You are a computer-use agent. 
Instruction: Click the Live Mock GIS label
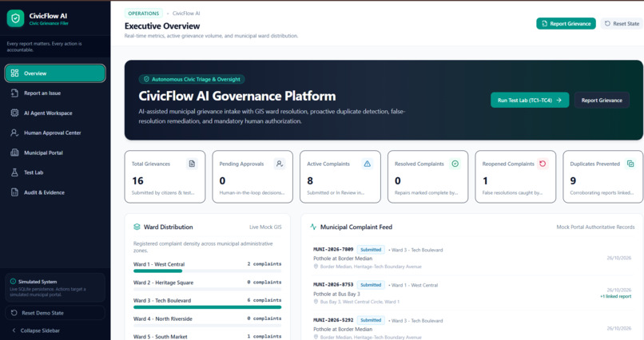coord(265,227)
